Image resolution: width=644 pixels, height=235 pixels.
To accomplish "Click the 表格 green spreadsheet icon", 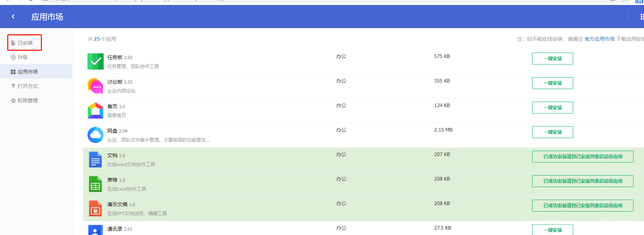I will coord(95,184).
